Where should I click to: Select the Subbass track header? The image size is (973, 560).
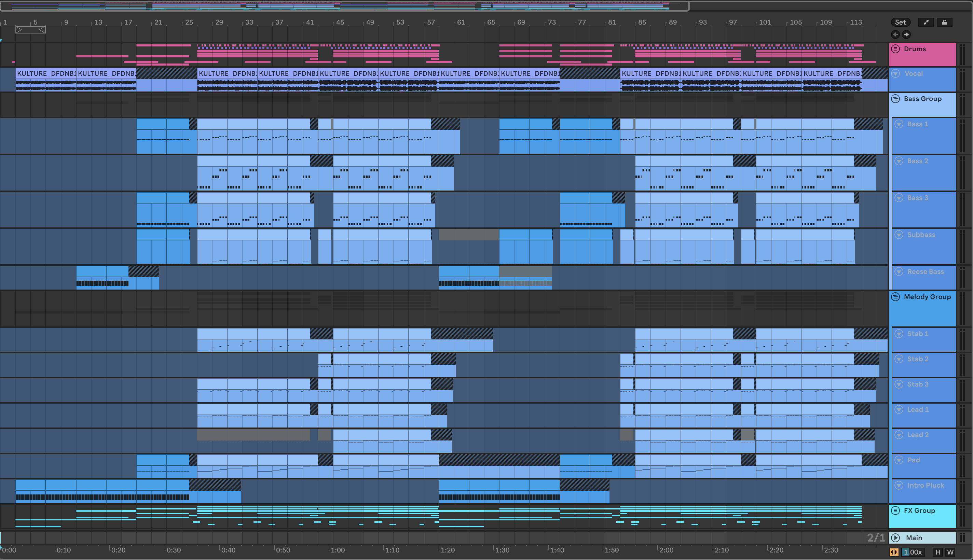(x=921, y=235)
